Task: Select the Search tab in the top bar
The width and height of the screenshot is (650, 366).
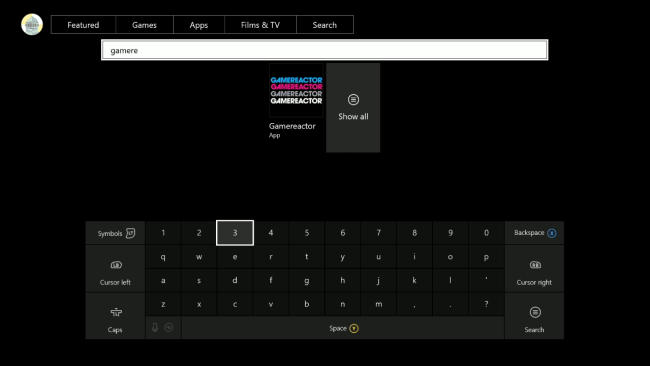Action: pos(325,25)
